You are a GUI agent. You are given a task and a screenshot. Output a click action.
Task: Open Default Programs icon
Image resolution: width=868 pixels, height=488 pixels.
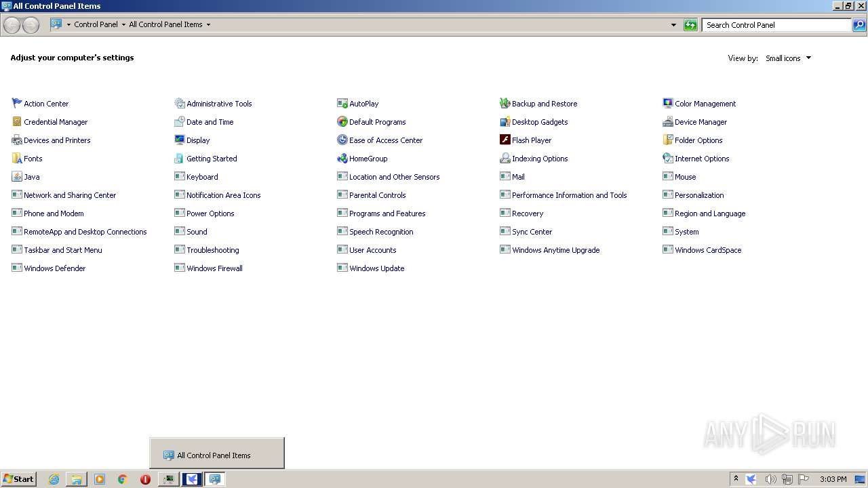[342, 121]
